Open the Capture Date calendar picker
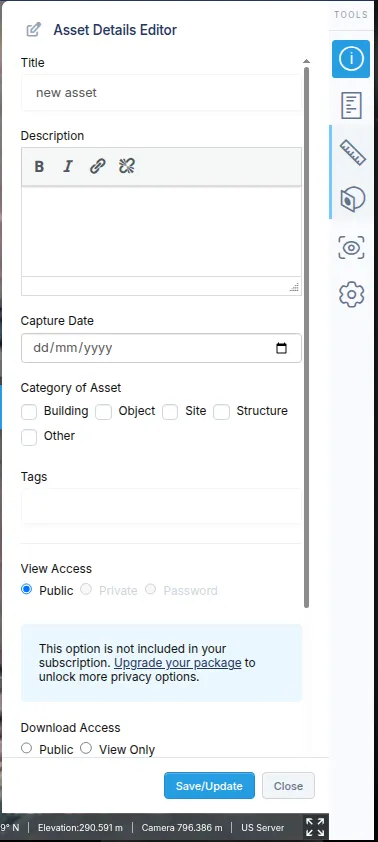Screen dimensions: 378x842 (x=281, y=348)
